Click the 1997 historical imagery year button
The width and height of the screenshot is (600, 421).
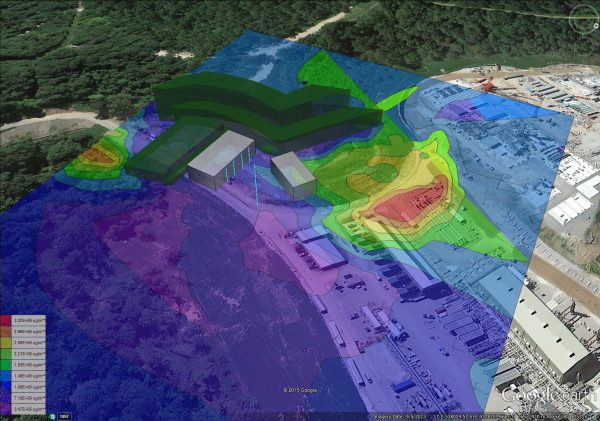click(x=64, y=416)
